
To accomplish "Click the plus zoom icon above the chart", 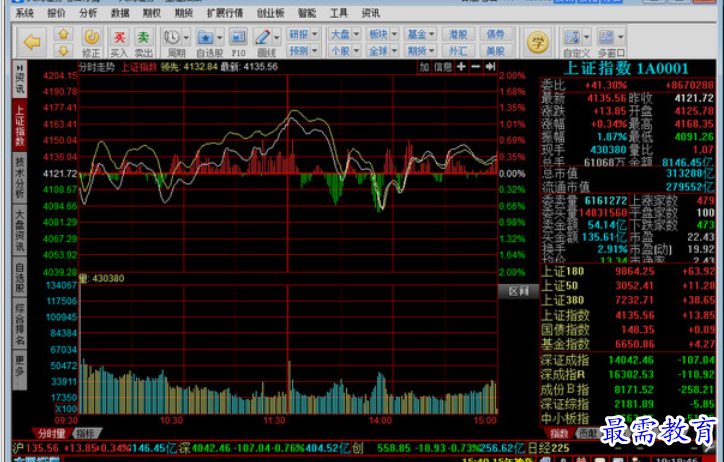I will pos(461,67).
